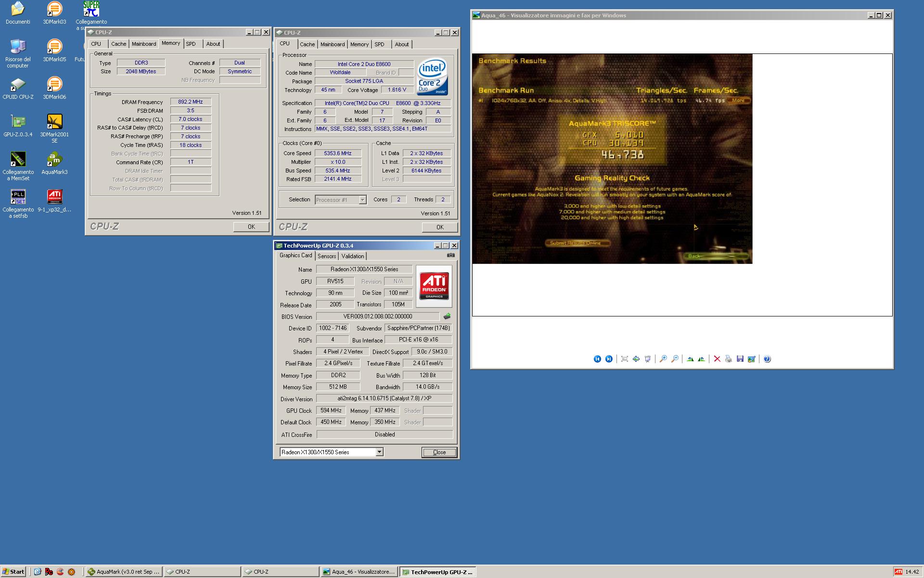Open Mainboard tab in right CPU-Z window
This screenshot has height=578, width=924.
(333, 44)
